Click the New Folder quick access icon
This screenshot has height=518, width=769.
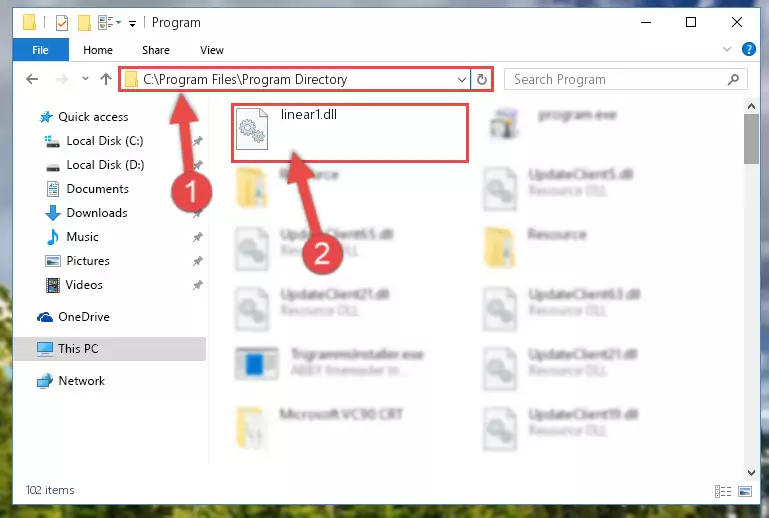(x=84, y=23)
